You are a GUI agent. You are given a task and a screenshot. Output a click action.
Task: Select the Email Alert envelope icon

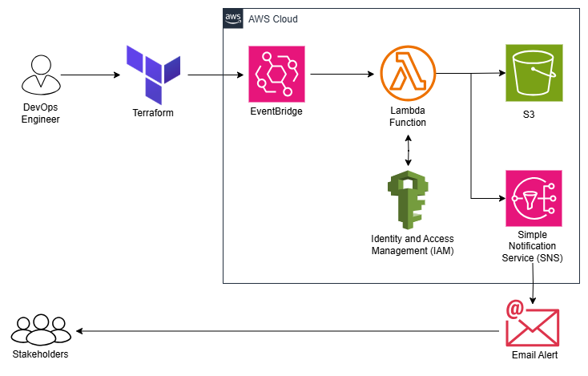click(x=532, y=323)
